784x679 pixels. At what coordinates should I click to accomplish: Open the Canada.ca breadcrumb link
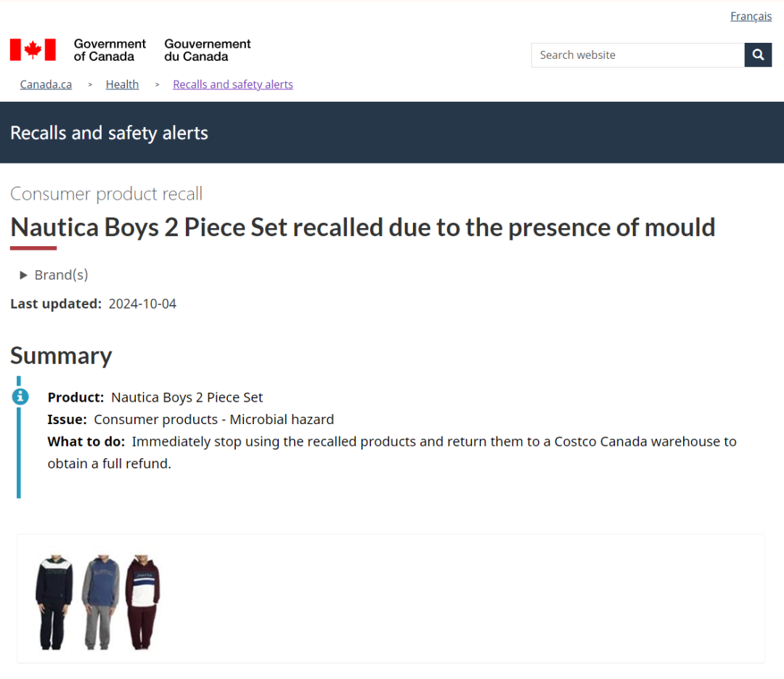click(46, 84)
